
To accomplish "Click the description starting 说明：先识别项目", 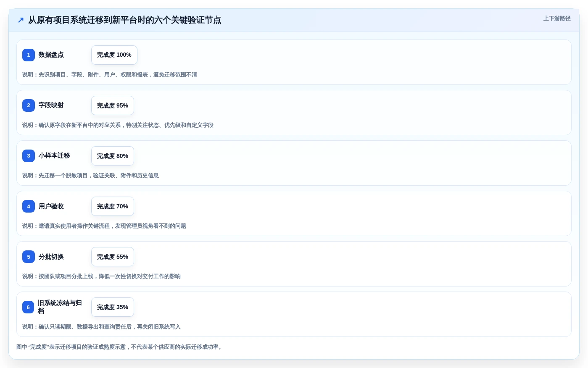I will (x=110, y=75).
